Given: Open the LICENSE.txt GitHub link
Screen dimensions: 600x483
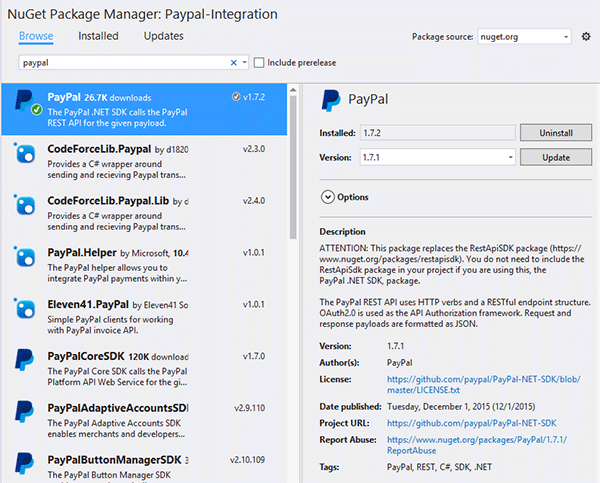Looking at the screenshot, I should pyautogui.click(x=484, y=385).
